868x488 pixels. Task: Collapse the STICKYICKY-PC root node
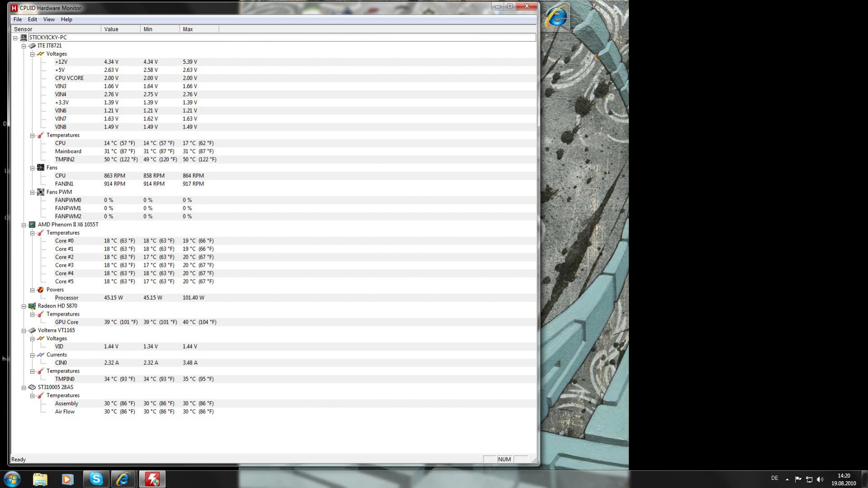click(x=15, y=38)
